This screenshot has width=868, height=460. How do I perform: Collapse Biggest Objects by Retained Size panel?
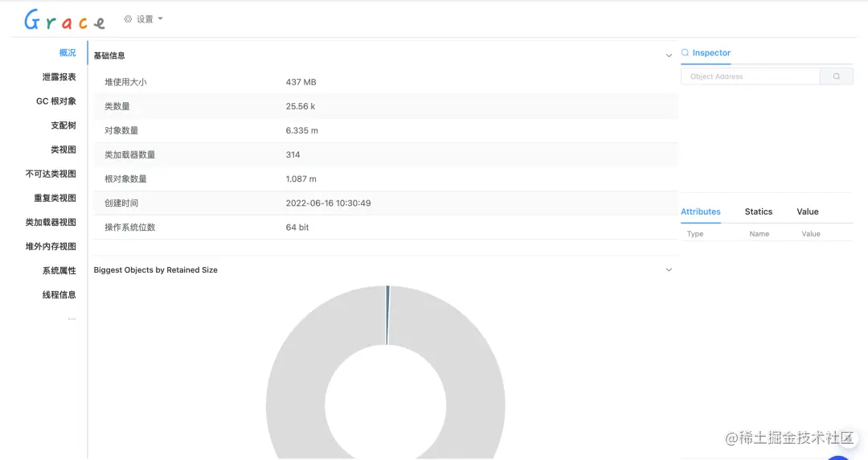(x=669, y=270)
